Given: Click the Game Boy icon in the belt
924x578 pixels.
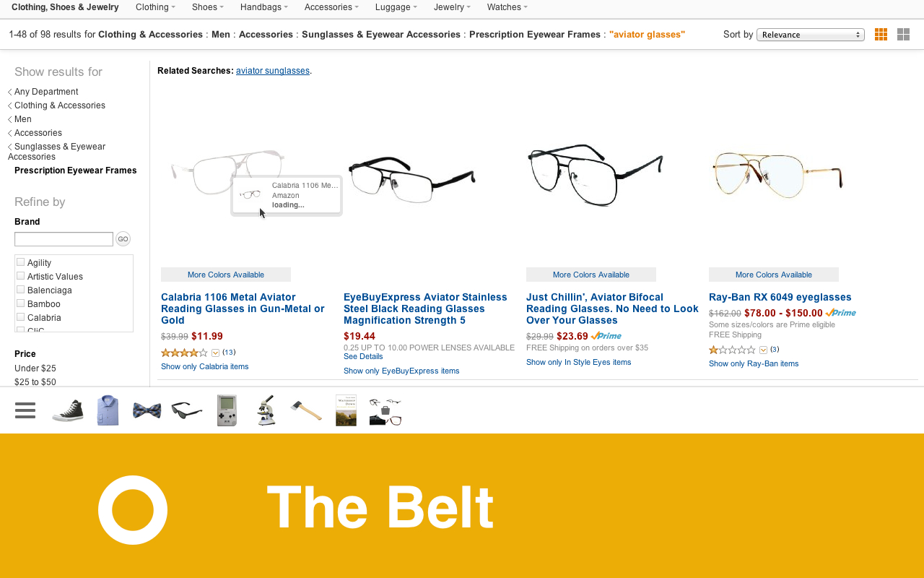Looking at the screenshot, I should click(x=227, y=410).
